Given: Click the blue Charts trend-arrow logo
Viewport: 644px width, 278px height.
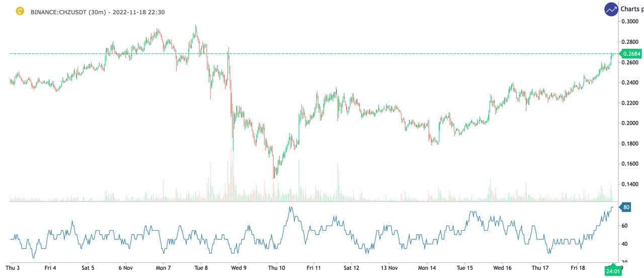Looking at the screenshot, I should click(x=611, y=9).
